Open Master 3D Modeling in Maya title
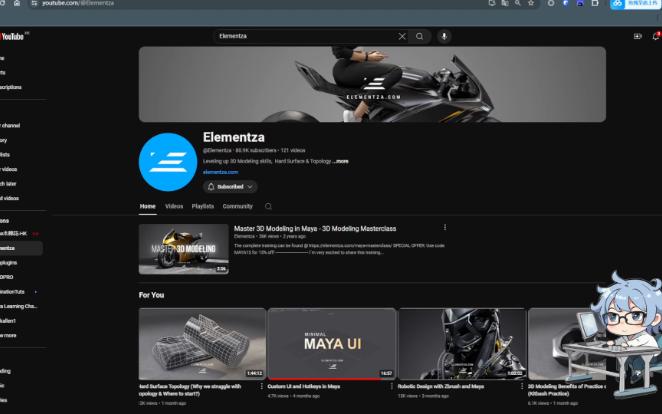 click(315, 229)
